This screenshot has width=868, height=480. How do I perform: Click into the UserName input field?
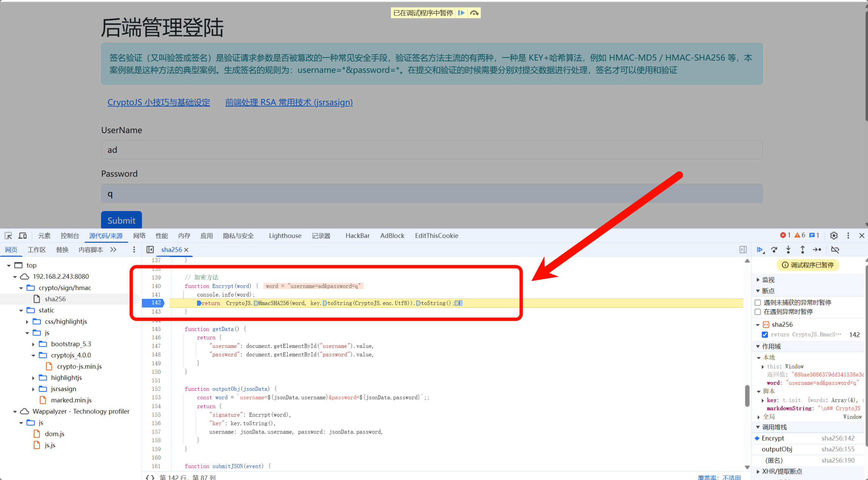pyautogui.click(x=432, y=150)
